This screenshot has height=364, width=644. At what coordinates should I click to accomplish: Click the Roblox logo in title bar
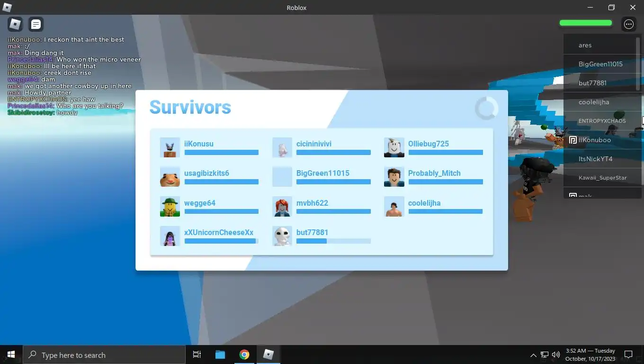pyautogui.click(x=7, y=7)
